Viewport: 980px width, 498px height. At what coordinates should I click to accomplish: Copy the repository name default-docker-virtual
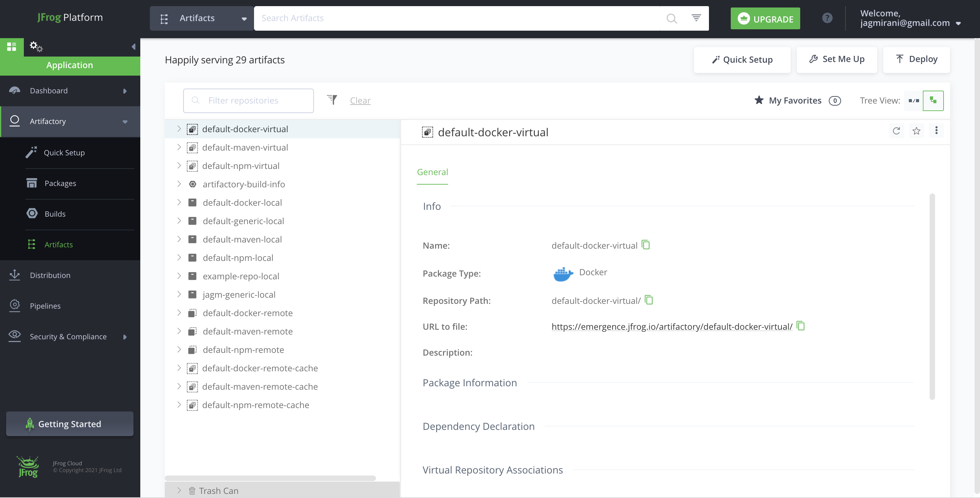click(646, 245)
